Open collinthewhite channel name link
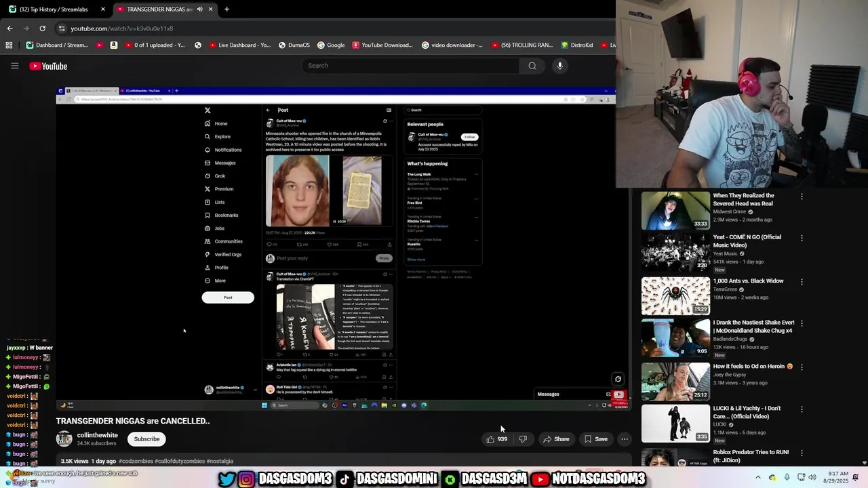This screenshot has width=868, height=488. (98, 435)
